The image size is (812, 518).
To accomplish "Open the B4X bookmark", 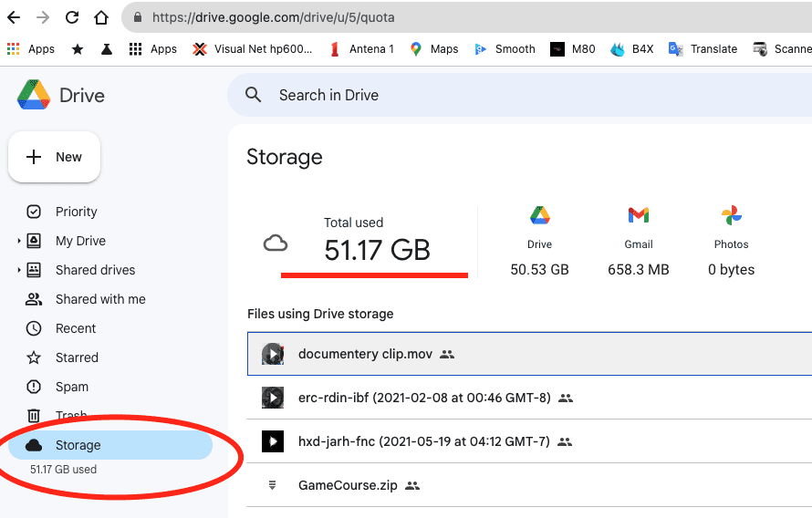I will pos(631,48).
